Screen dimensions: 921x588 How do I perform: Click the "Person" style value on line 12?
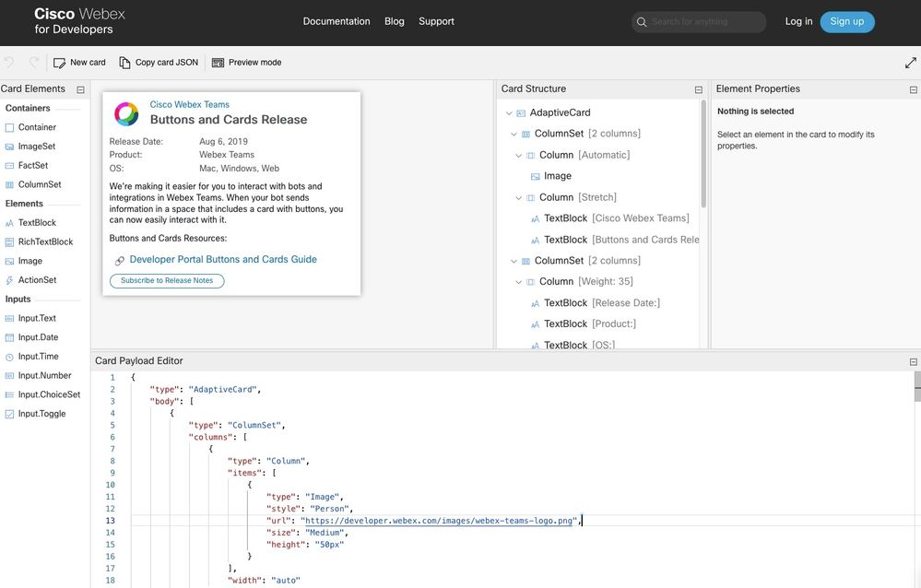pyautogui.click(x=327, y=510)
